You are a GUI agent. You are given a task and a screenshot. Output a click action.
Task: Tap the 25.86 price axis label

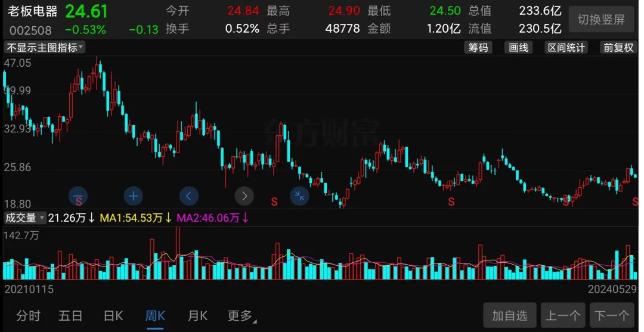17,167
